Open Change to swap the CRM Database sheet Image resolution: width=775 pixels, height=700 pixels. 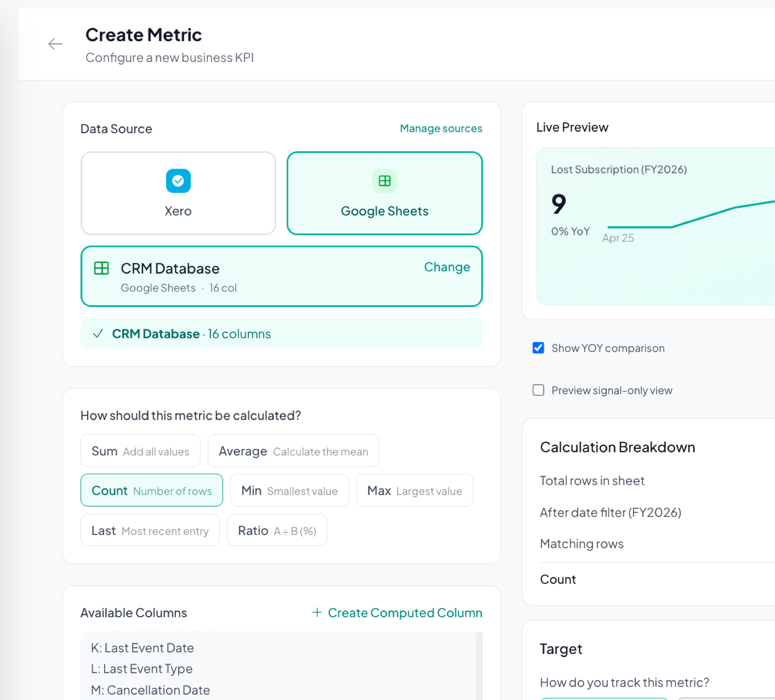[447, 267]
